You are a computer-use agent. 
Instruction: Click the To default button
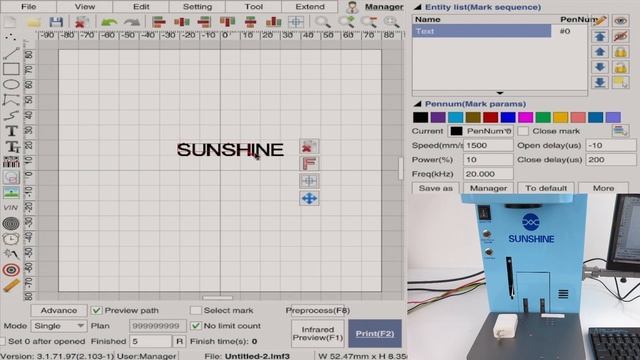(546, 188)
